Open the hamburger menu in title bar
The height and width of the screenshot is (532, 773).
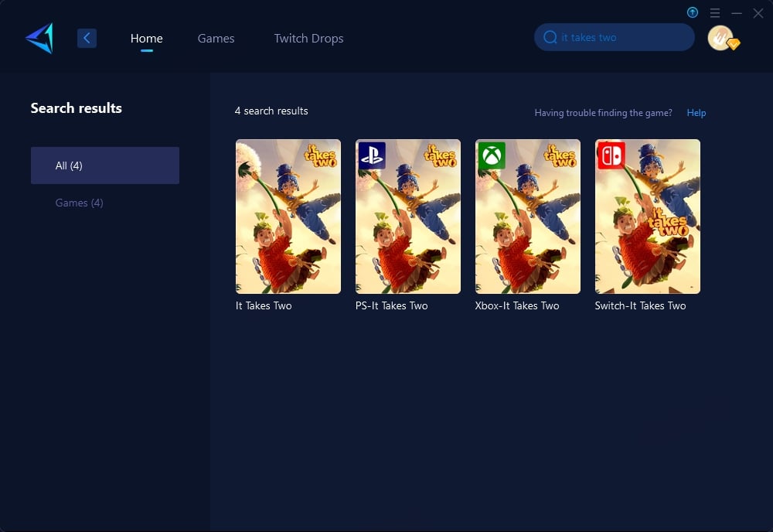[x=714, y=13]
